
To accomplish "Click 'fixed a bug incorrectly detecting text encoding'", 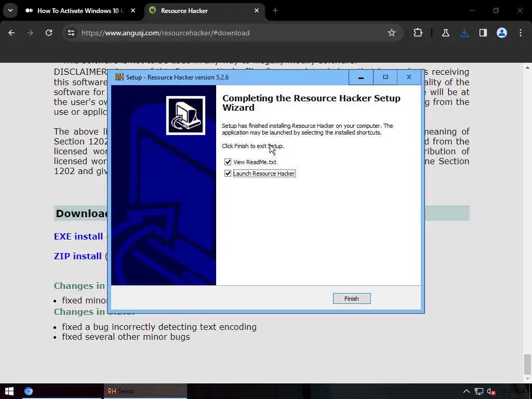I will tap(159, 327).
